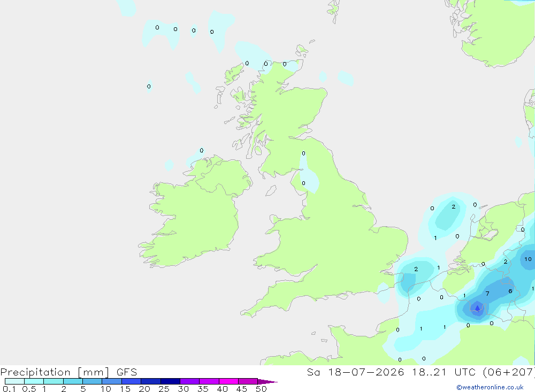Click the 2–5 mm legend color box
535x392 pixels.
click(73, 381)
